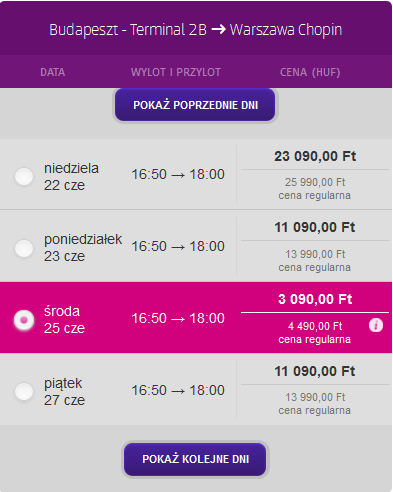Image resolution: width=393 pixels, height=492 pixels.
Task: Click the info icon beside 4 490,00 Ft
Action: click(376, 325)
